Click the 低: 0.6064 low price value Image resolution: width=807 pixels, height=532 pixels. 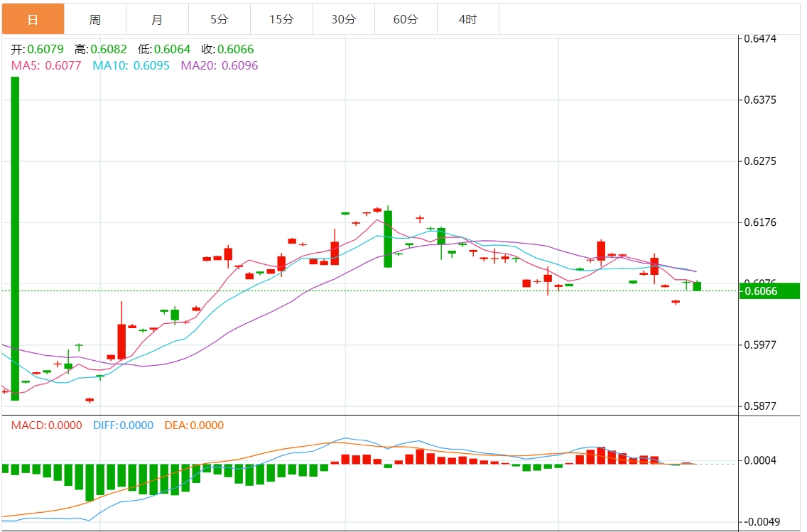click(164, 50)
